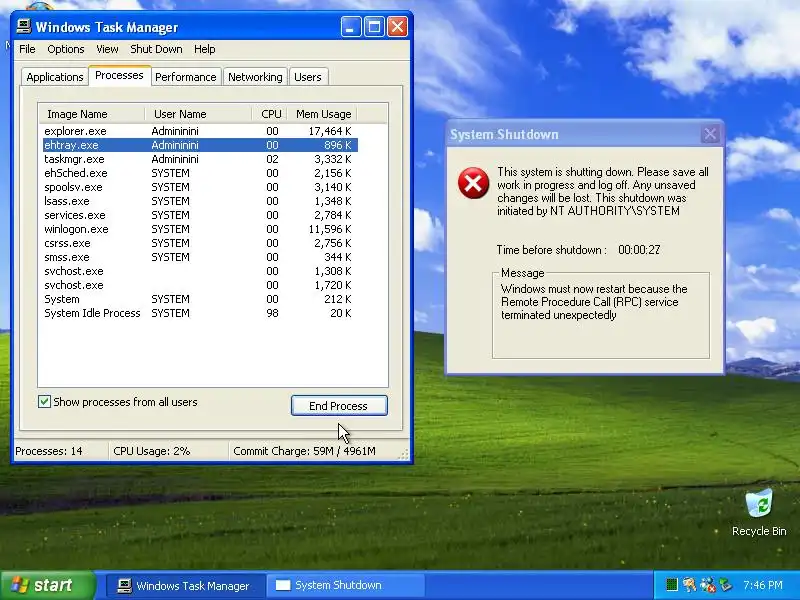This screenshot has width=800, height=600.
Task: Maximize the Windows Task Manager window
Action: pos(374,27)
